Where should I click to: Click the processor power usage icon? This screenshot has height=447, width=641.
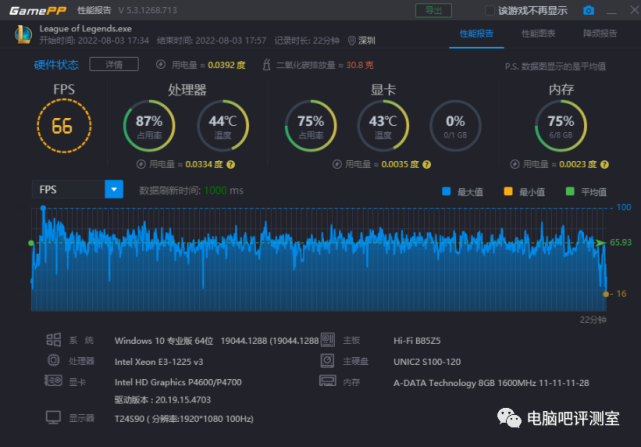(x=141, y=164)
